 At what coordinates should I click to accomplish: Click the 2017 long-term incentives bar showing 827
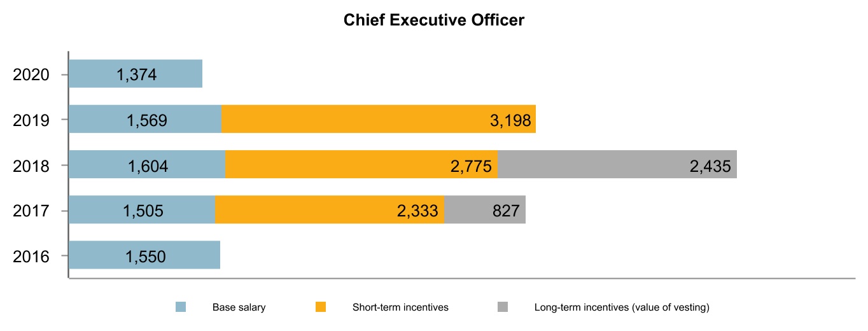click(x=484, y=209)
